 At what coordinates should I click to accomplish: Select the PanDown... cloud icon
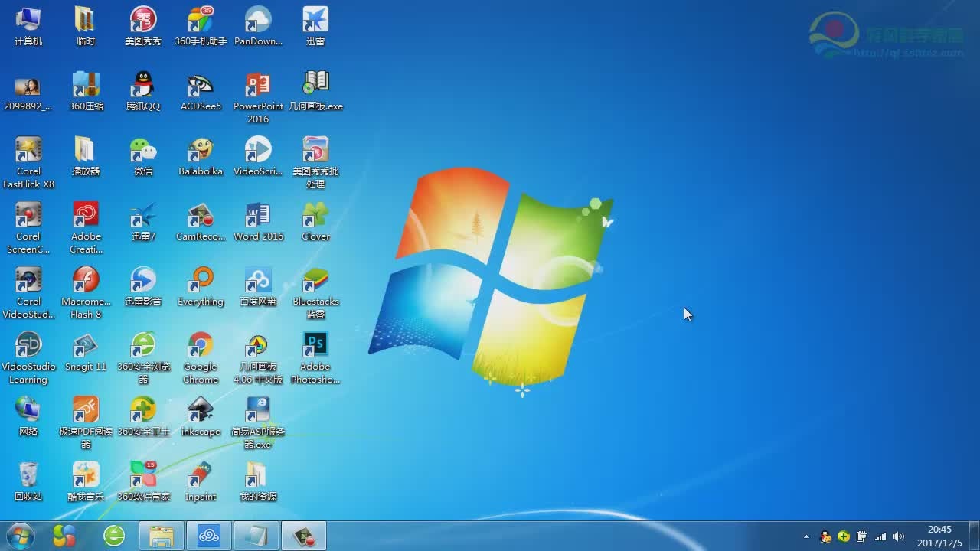coord(258,27)
